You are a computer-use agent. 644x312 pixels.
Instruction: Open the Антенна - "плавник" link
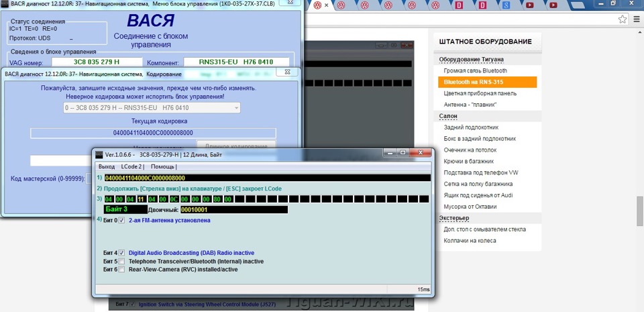471,105
